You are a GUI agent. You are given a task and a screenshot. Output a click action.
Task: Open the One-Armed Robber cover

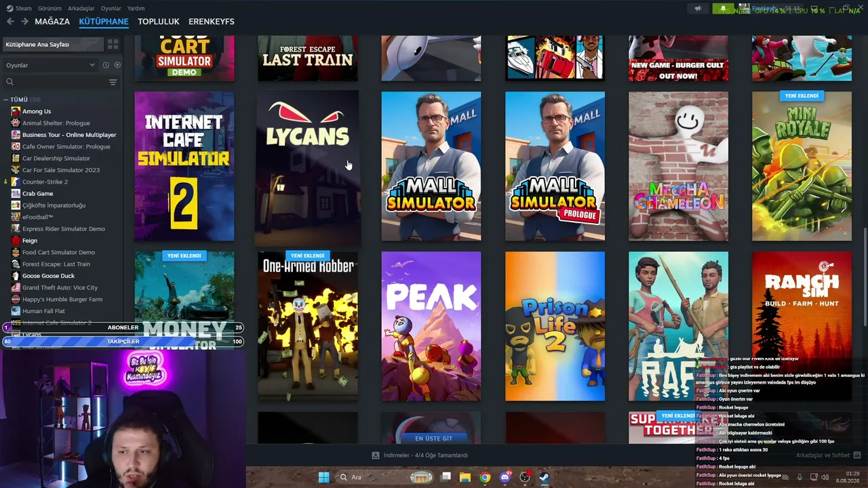[x=308, y=326]
